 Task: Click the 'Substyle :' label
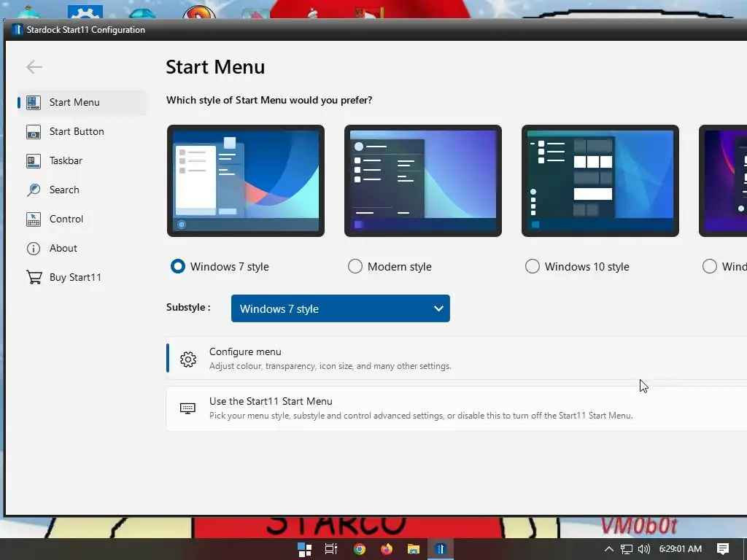188,308
